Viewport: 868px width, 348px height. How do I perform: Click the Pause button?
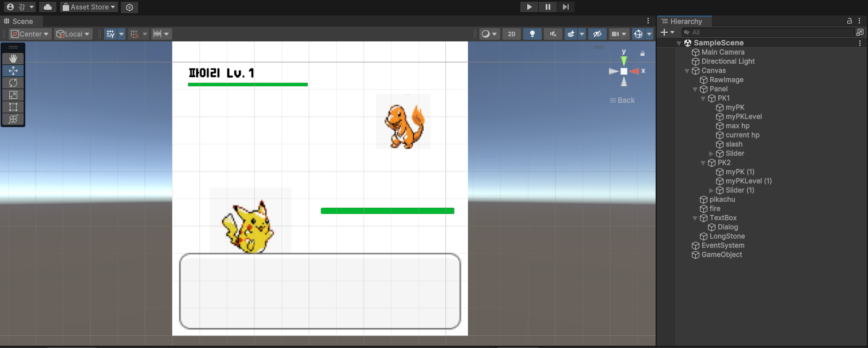click(x=547, y=7)
